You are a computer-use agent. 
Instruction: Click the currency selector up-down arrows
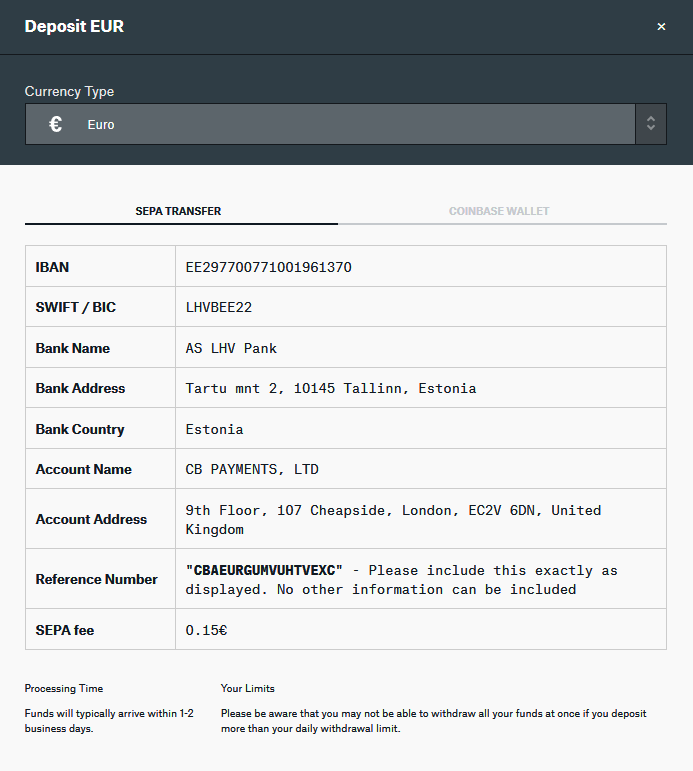coord(651,125)
